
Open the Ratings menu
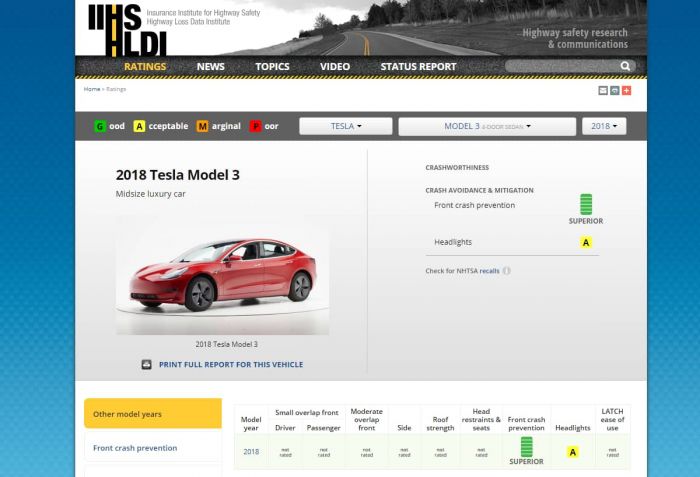point(145,67)
